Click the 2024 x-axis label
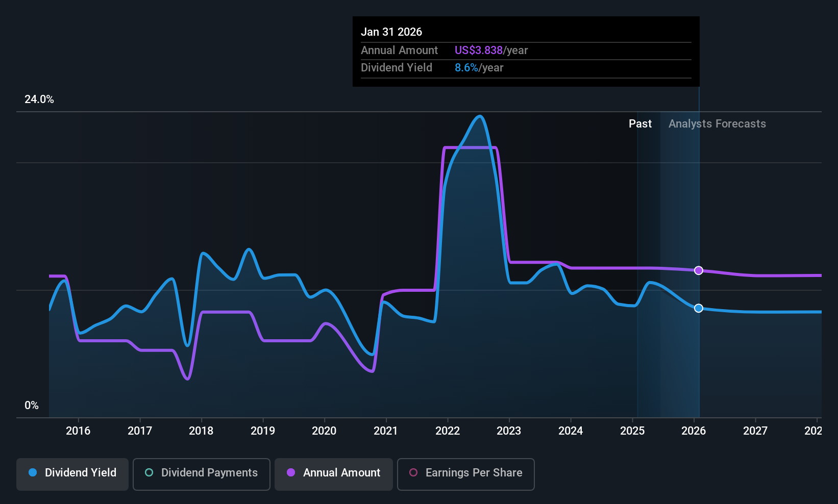 pyautogui.click(x=571, y=431)
